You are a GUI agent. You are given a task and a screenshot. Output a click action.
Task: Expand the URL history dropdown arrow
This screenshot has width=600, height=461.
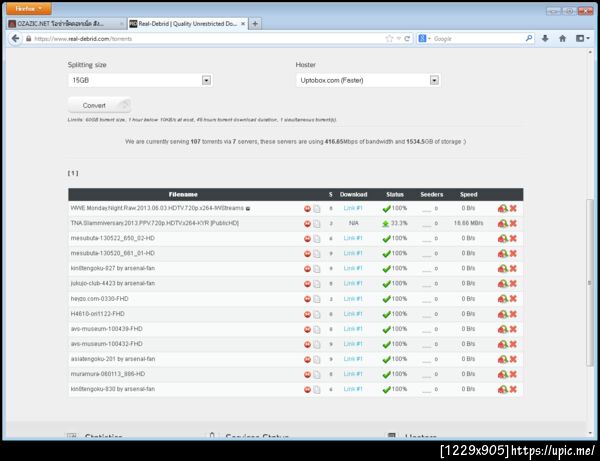point(399,39)
